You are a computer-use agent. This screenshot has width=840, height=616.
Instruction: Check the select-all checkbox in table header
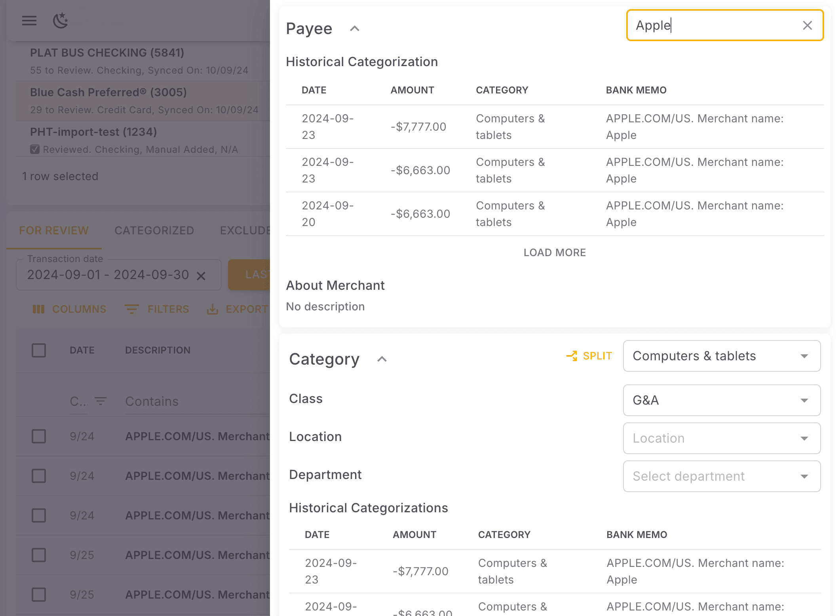38,350
